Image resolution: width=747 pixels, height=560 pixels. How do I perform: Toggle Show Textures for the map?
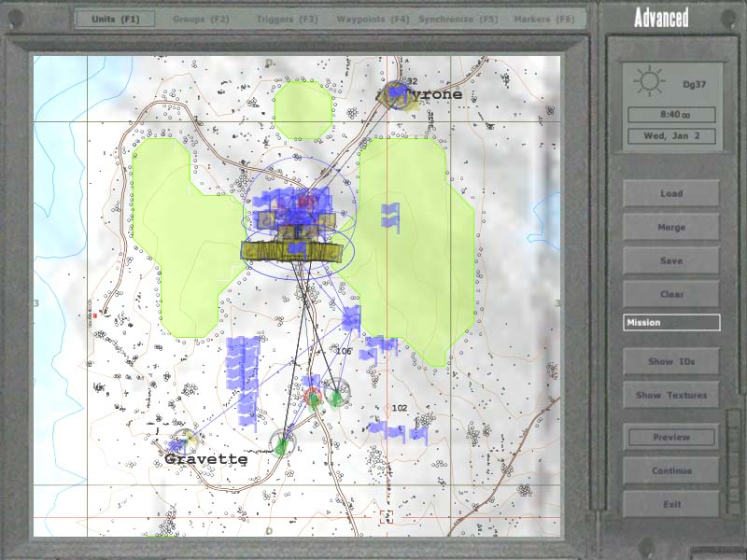click(671, 395)
